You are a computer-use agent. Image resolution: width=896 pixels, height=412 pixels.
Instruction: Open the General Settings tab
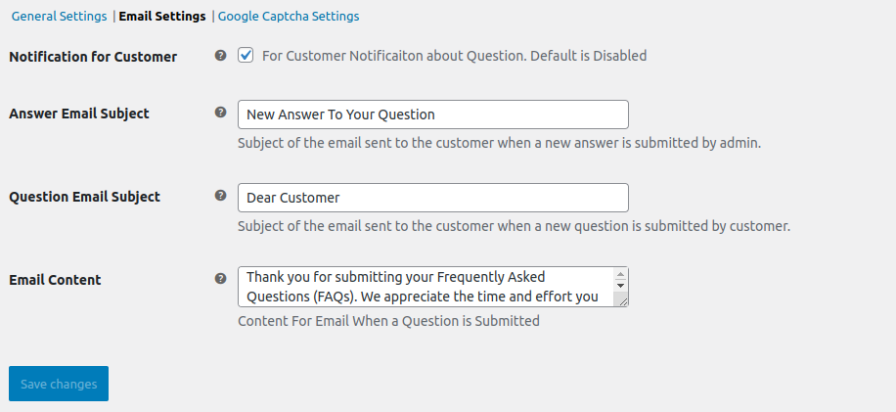pos(59,17)
